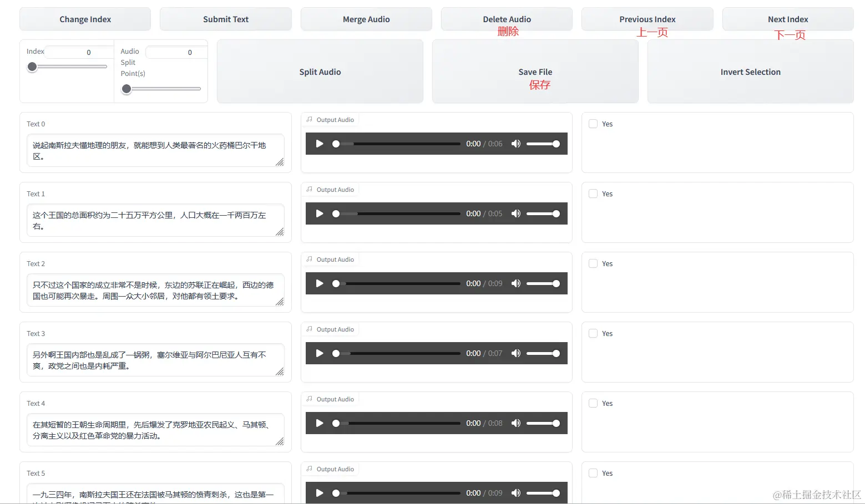The width and height of the screenshot is (865, 504).
Task: Click the resize handle of Text 4 box
Action: pos(280,441)
